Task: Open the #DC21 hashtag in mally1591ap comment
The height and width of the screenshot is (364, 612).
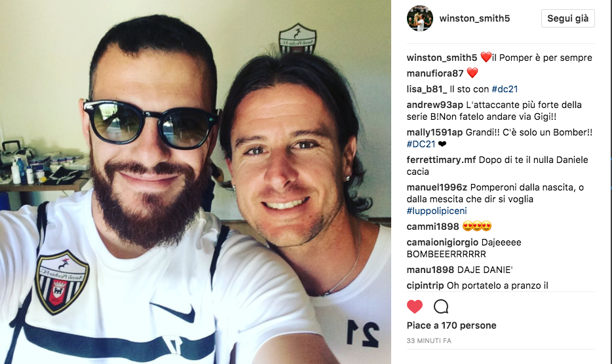Action: coord(421,144)
